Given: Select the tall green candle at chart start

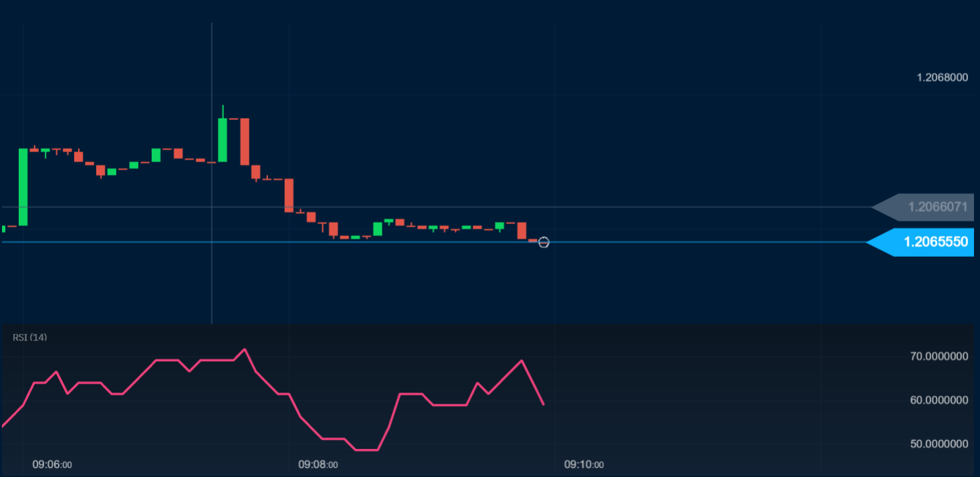Looking at the screenshot, I should (24, 187).
